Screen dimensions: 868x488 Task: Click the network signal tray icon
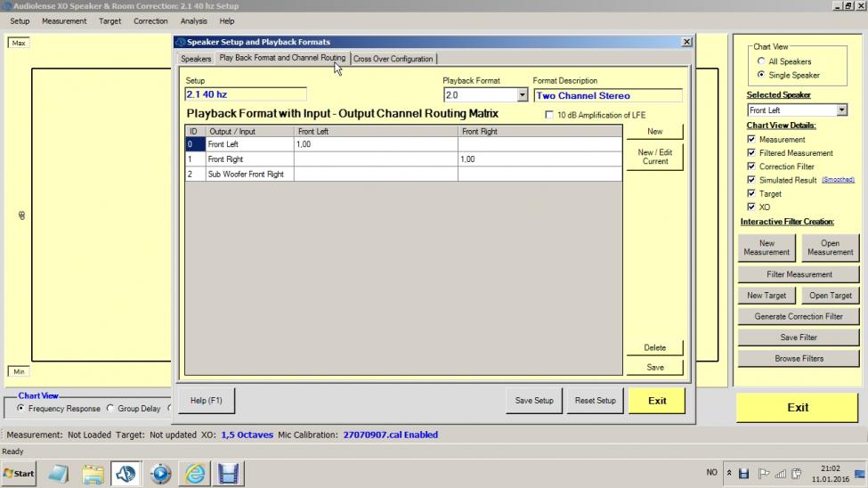tap(781, 473)
